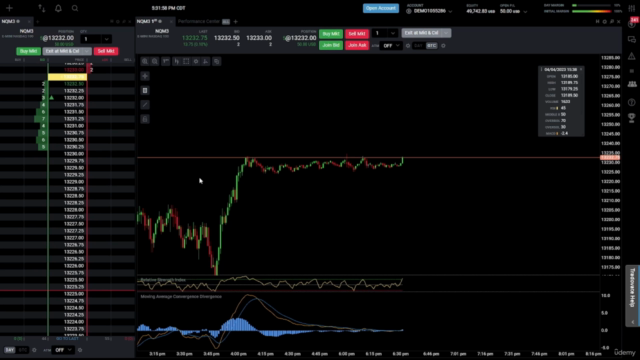Switch to the Performance Center tab
This screenshot has height=360, width=640.
[199, 21]
